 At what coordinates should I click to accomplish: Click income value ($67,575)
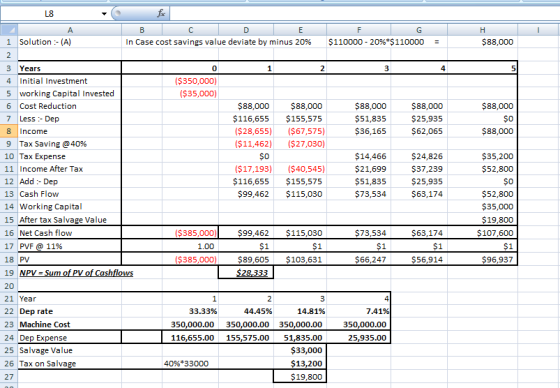point(306,131)
